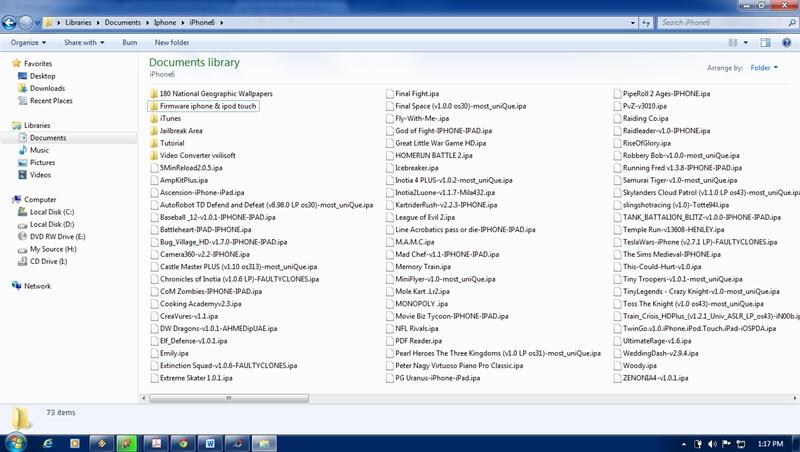
Task: Select Libraries in the navigation pane
Action: tap(37, 125)
